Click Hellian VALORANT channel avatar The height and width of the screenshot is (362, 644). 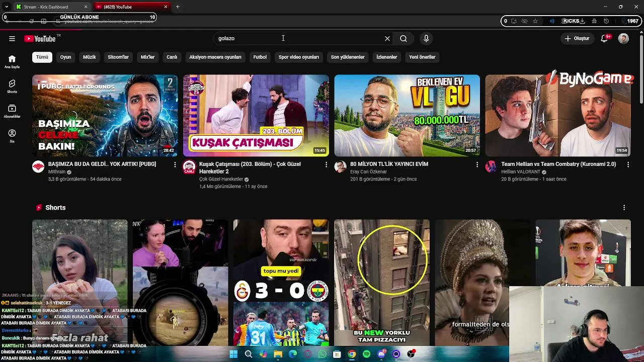(491, 167)
